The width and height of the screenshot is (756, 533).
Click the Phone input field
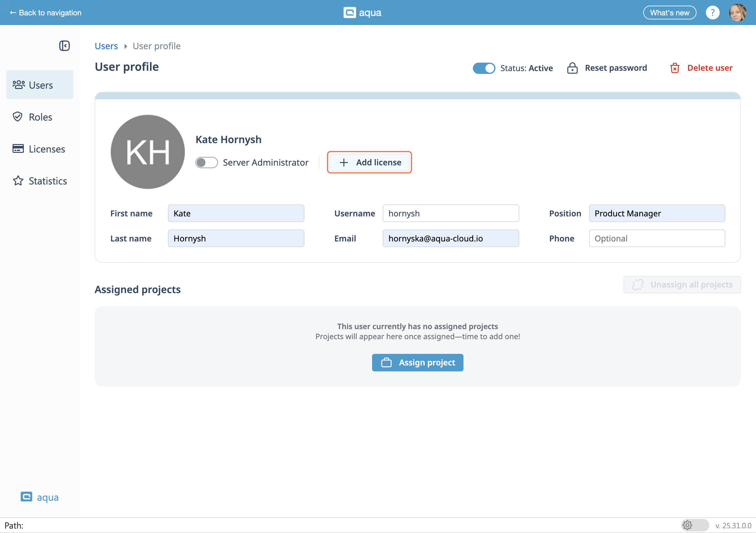[x=656, y=238]
